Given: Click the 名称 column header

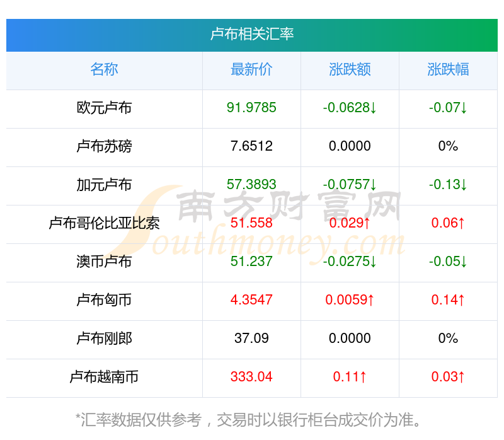Looking at the screenshot, I should [104, 69].
